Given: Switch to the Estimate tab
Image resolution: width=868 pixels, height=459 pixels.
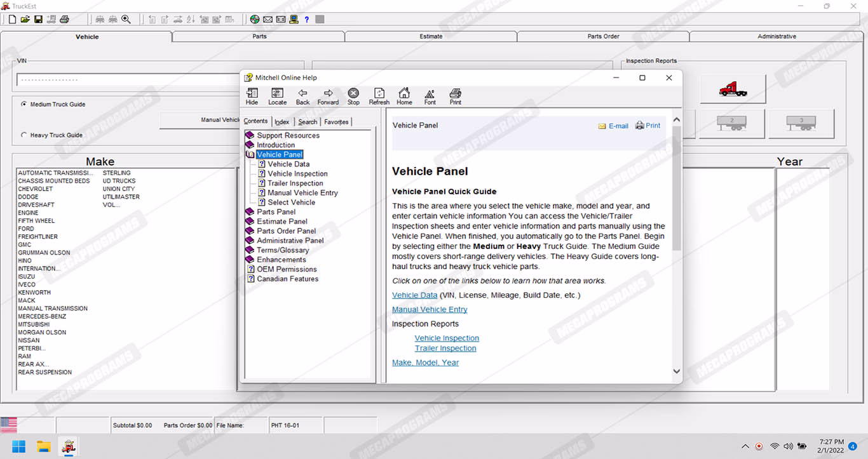Looking at the screenshot, I should coord(431,37).
